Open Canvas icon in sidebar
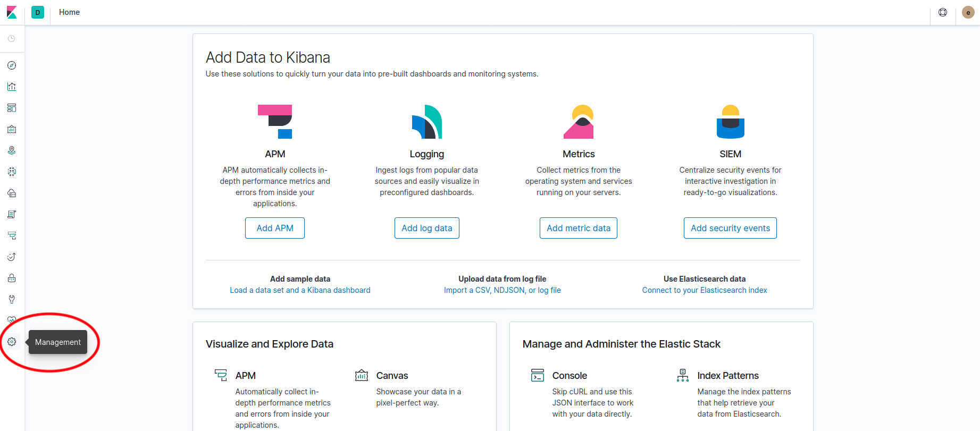Viewport: 980px width, 431px height. point(12,129)
